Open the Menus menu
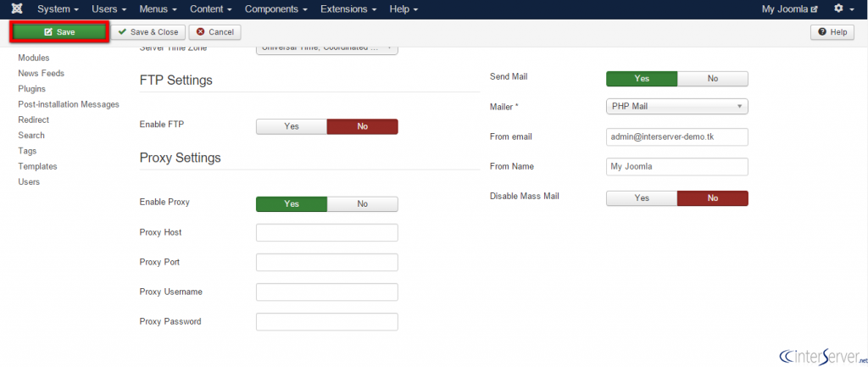Image resolution: width=868 pixels, height=367 pixels. pyautogui.click(x=158, y=9)
